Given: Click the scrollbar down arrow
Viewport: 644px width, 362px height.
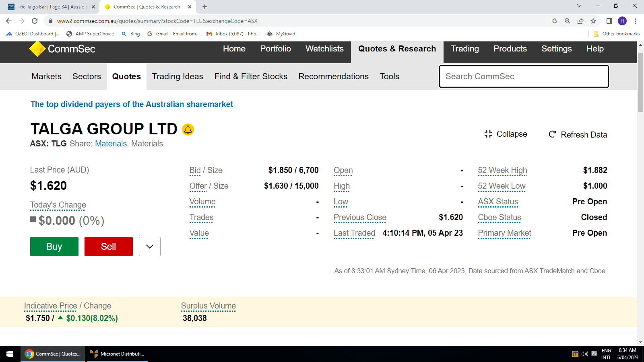Looking at the screenshot, I should coord(640,342).
